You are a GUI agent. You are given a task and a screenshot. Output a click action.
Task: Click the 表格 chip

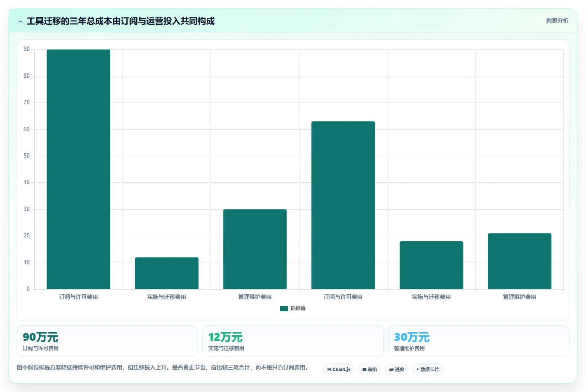click(x=369, y=369)
